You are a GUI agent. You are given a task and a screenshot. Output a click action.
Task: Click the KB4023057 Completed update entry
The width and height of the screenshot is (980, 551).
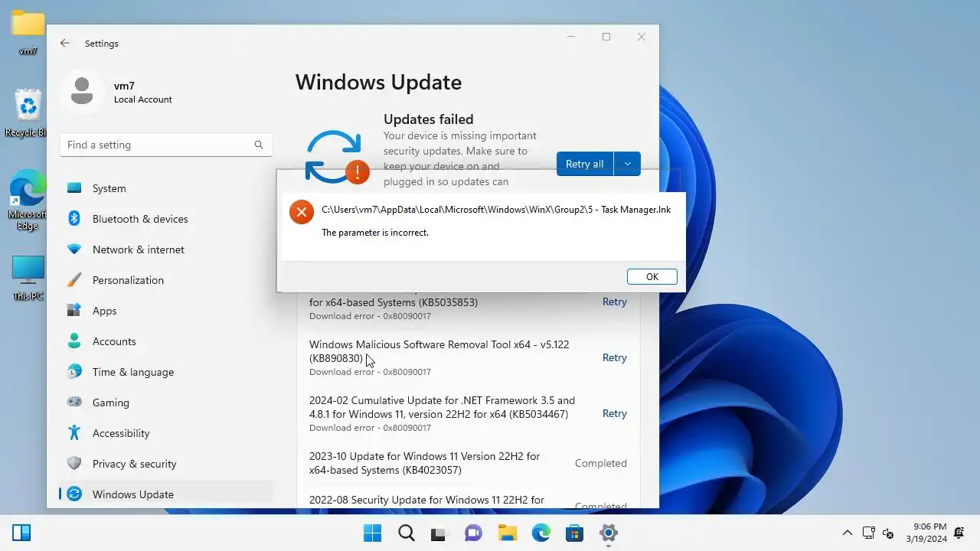(468, 463)
